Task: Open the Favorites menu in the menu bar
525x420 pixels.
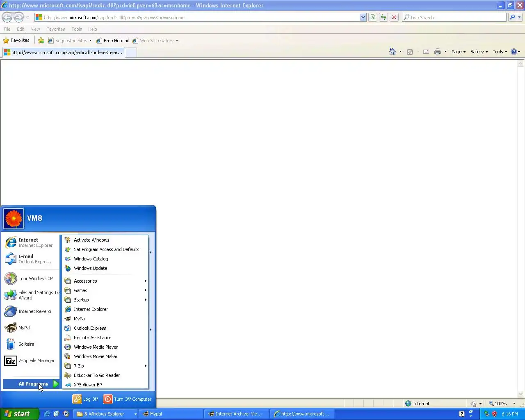Action: (x=56, y=29)
